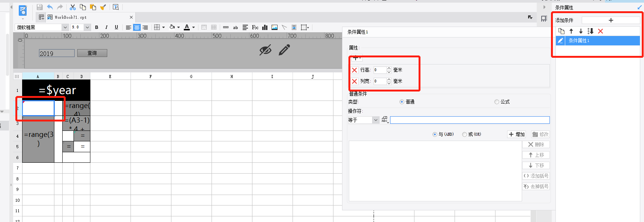This screenshot has height=222, width=644.
Task: Click the 删除 delete condition button
Action: [x=536, y=144]
